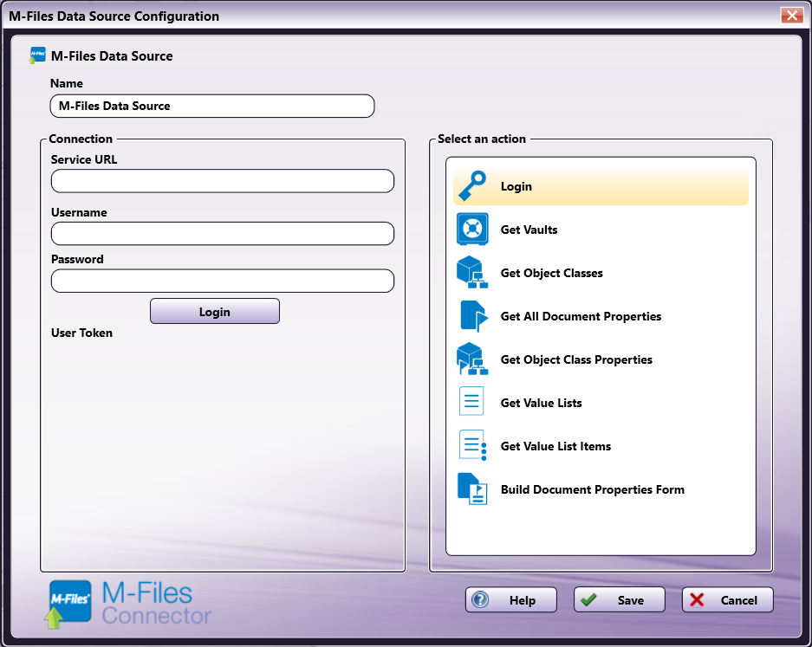Viewport: 812px width, 647px height.
Task: Close the M-Files configuration window
Action: pyautogui.click(x=791, y=16)
